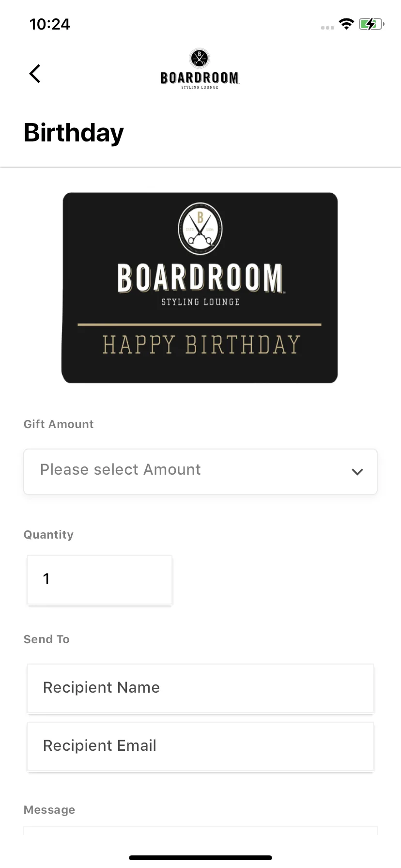Image resolution: width=401 pixels, height=868 pixels.
Task: Select the Recipient Email field
Action: [x=200, y=746]
